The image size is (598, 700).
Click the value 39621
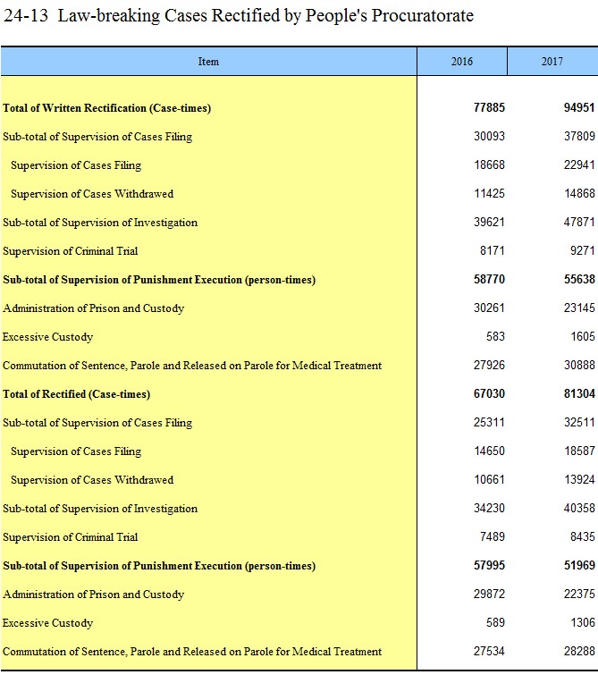point(489,222)
